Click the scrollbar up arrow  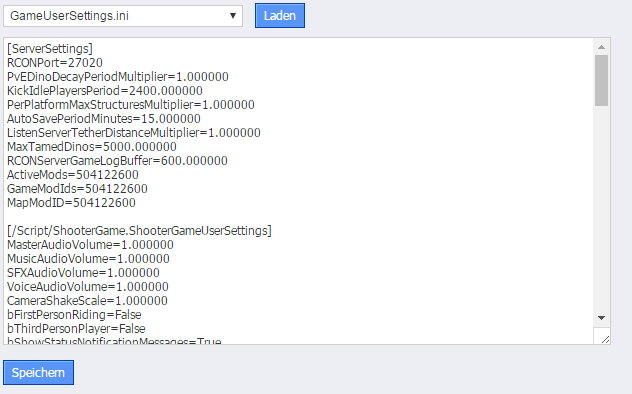click(x=601, y=47)
